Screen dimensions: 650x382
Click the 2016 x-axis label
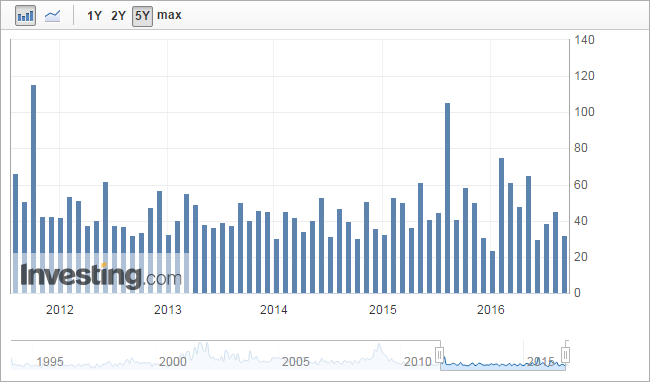coord(490,309)
